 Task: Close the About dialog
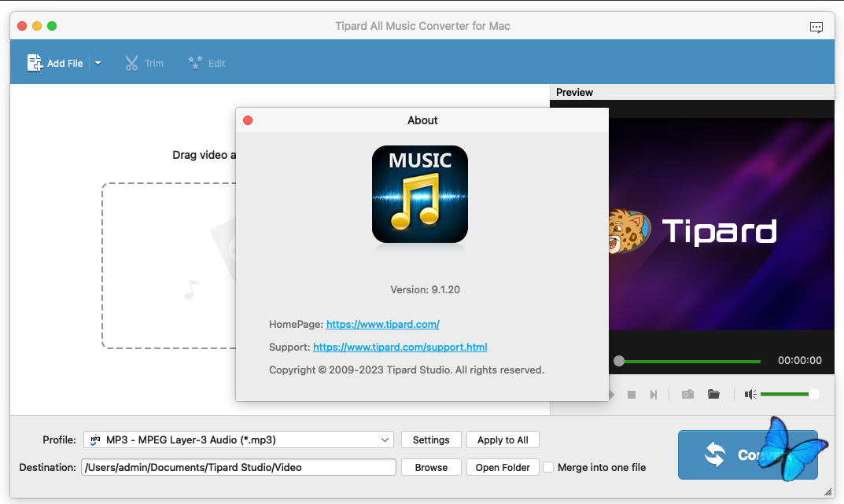[248, 120]
